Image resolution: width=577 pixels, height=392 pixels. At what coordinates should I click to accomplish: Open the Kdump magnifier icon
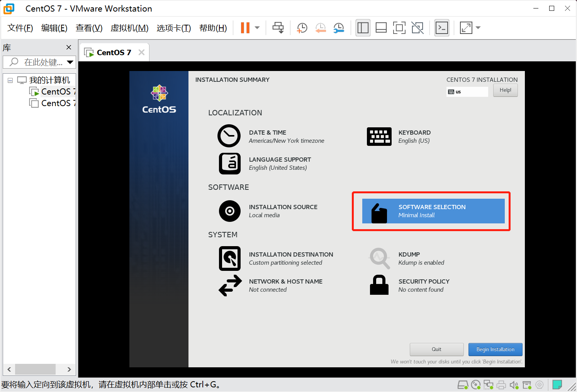click(380, 258)
